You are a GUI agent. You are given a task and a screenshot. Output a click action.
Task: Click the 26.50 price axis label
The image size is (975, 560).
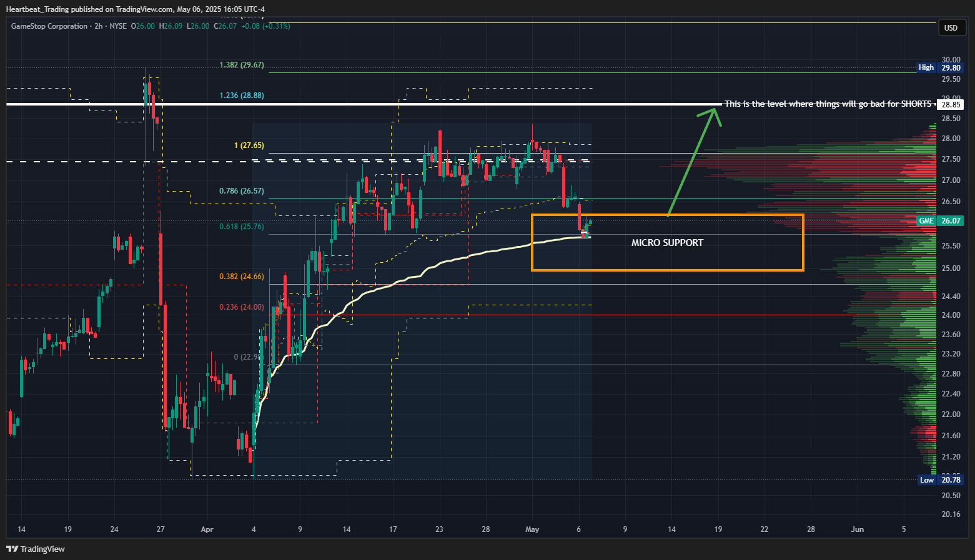click(x=951, y=202)
